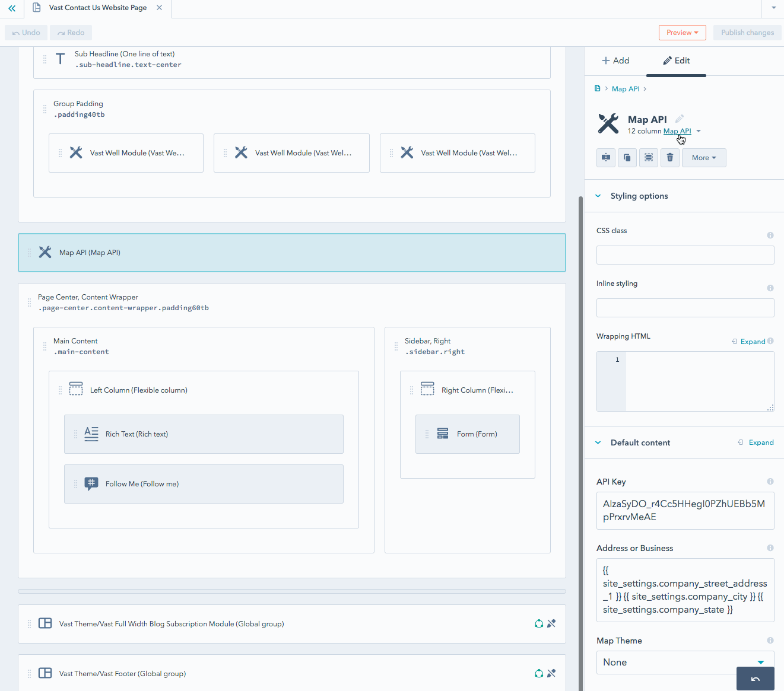Click the Address or Business field
Screen dimensions: 784x691
coord(685,590)
